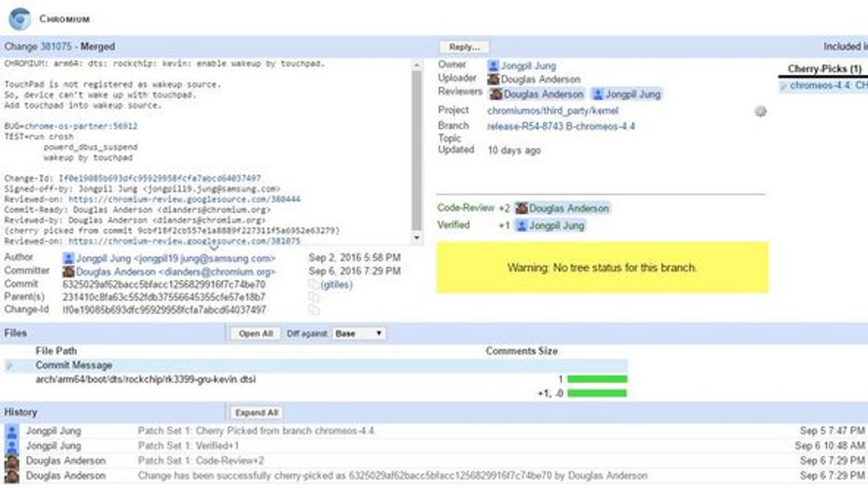Open the Committer link for Douglas Anderson
868x488 pixels.
[176, 272]
